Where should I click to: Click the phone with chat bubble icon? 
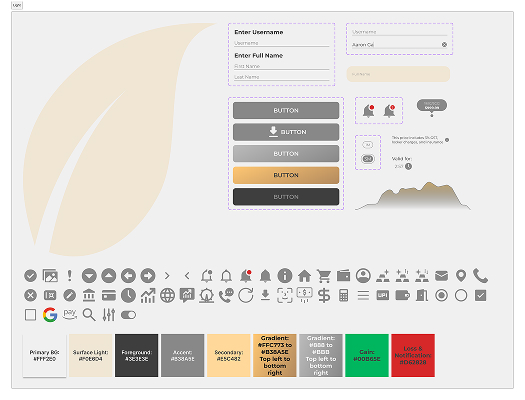pyautogui.click(x=226, y=296)
